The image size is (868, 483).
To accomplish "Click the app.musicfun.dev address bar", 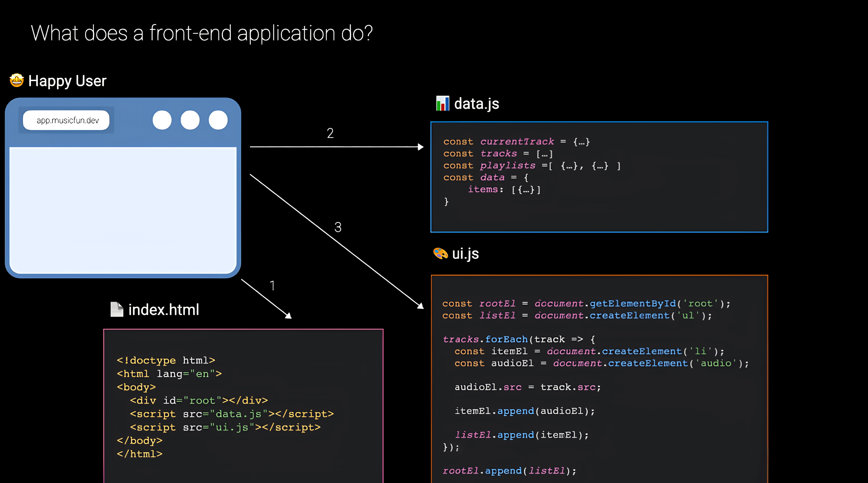I will tap(66, 120).
